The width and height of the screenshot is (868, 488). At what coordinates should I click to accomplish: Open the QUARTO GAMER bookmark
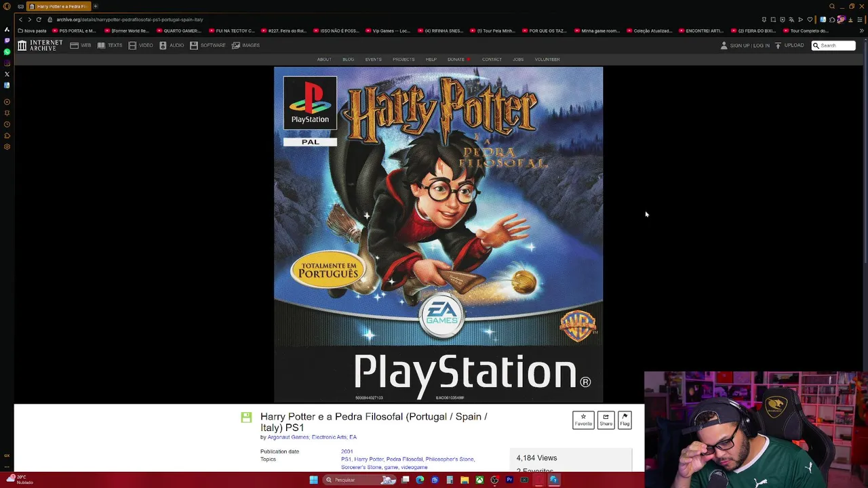tap(179, 30)
